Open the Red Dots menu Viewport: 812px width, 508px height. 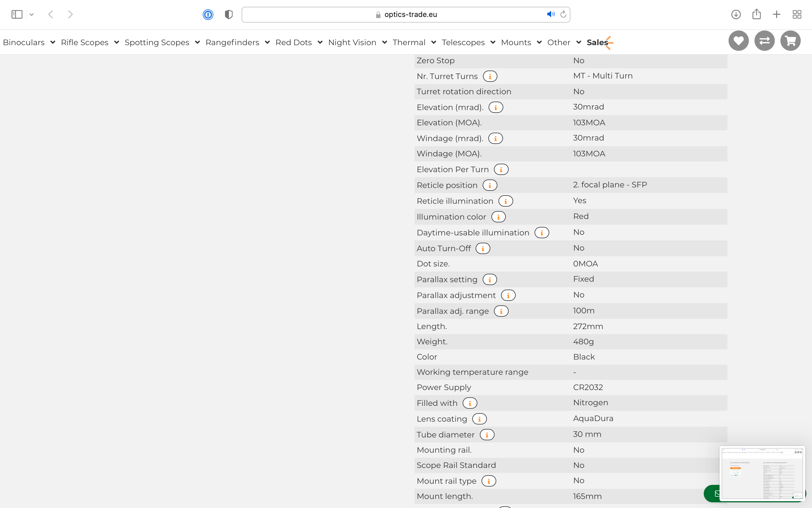pos(294,42)
